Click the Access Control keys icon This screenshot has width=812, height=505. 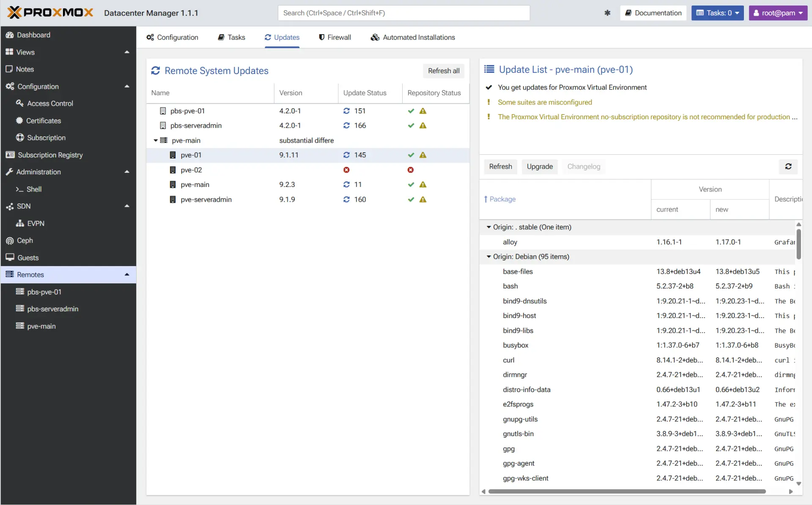coord(19,103)
